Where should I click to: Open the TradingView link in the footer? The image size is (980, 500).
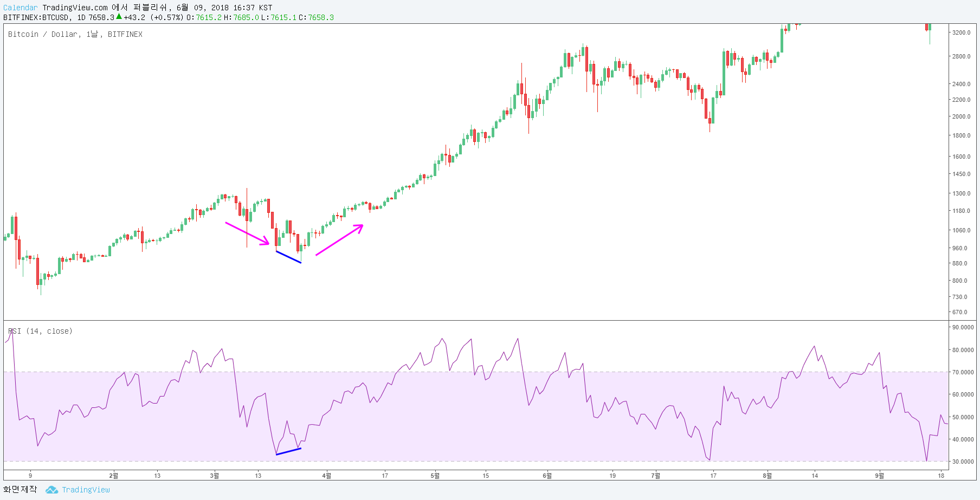(x=86, y=490)
